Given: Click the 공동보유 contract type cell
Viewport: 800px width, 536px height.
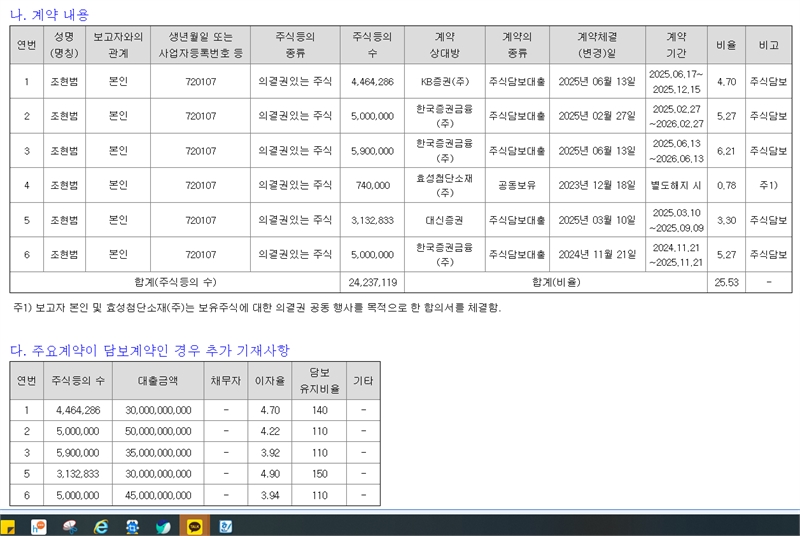Looking at the screenshot, I should [x=517, y=185].
